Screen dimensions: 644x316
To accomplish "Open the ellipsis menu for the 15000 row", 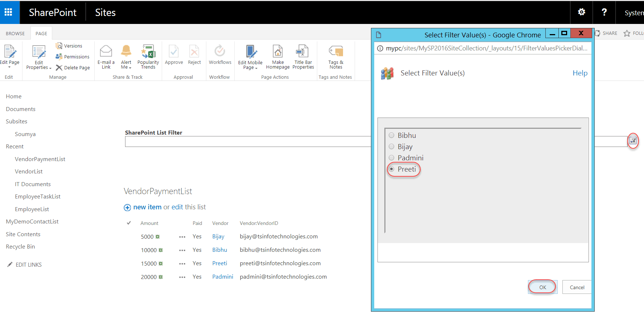I will point(182,264).
